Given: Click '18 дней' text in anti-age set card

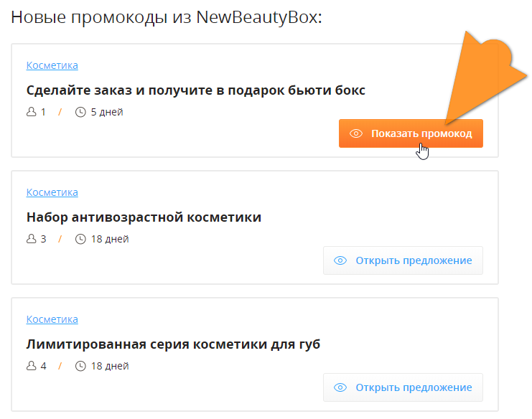Looking at the screenshot, I should pyautogui.click(x=110, y=240).
